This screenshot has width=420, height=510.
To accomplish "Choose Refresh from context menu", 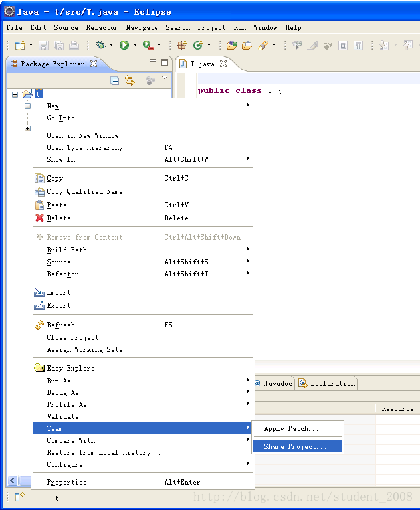I will pyautogui.click(x=143, y=325).
